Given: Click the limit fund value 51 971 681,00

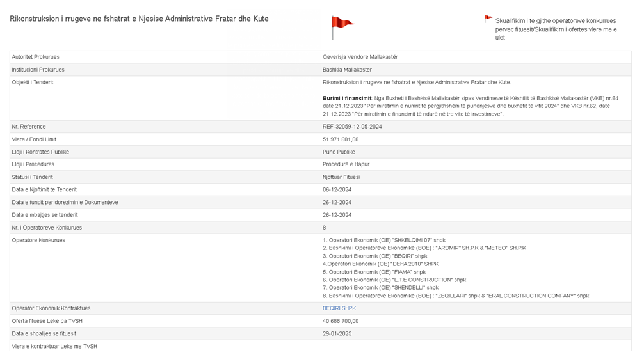Looking at the screenshot, I should pos(341,139).
